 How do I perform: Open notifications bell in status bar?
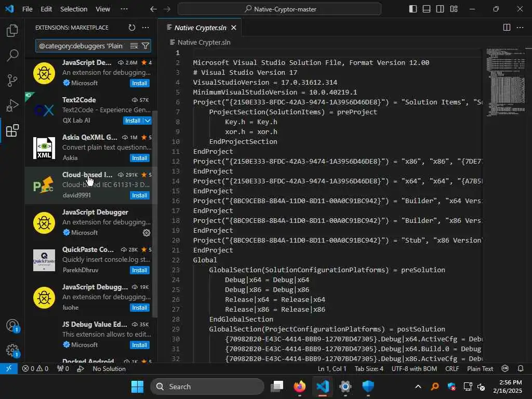pyautogui.click(x=521, y=369)
